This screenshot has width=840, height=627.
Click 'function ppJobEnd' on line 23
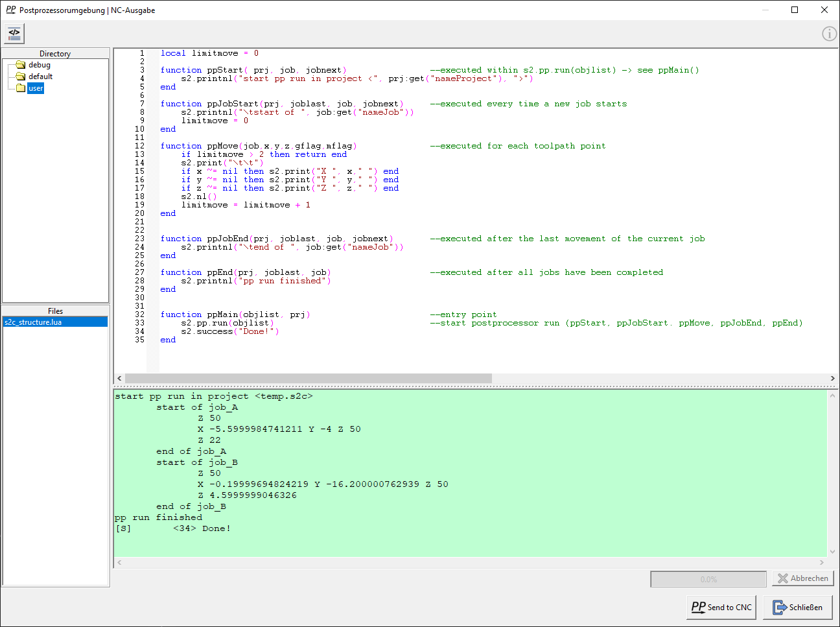coord(277,239)
